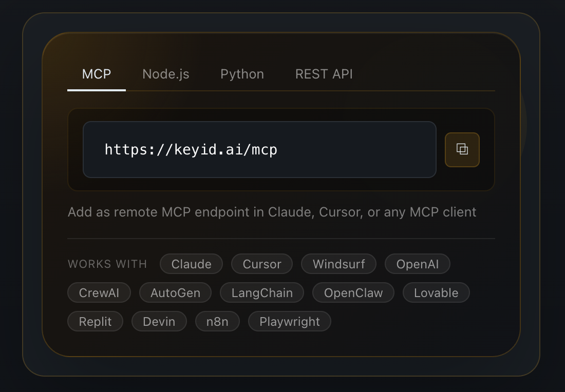Open the Python tab

[x=242, y=74]
